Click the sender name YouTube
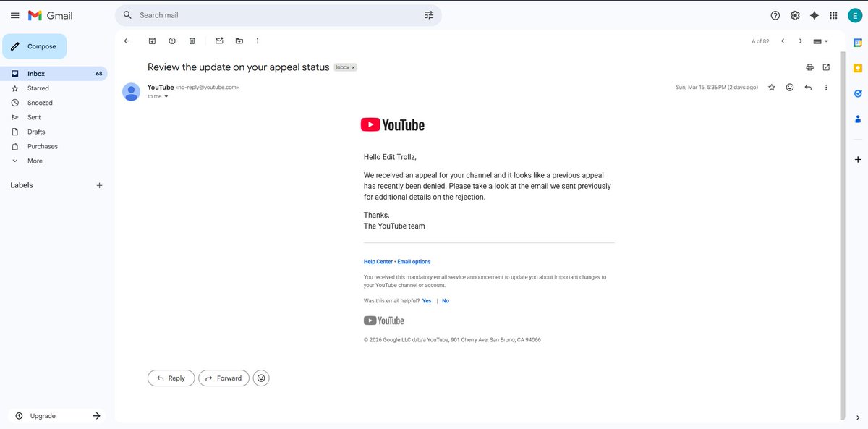This screenshot has width=868, height=429. pyautogui.click(x=161, y=88)
